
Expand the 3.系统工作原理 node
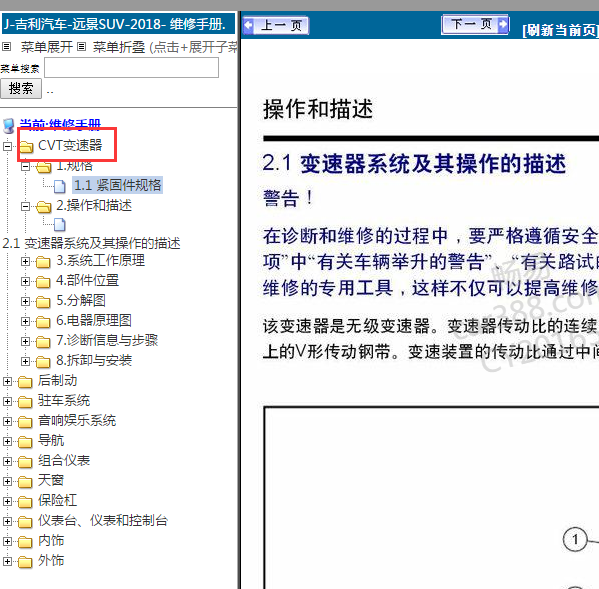(25, 262)
